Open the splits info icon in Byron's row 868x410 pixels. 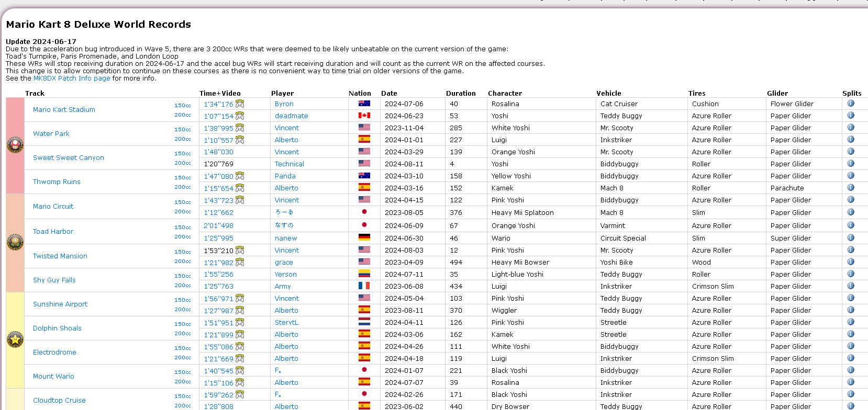(x=851, y=103)
